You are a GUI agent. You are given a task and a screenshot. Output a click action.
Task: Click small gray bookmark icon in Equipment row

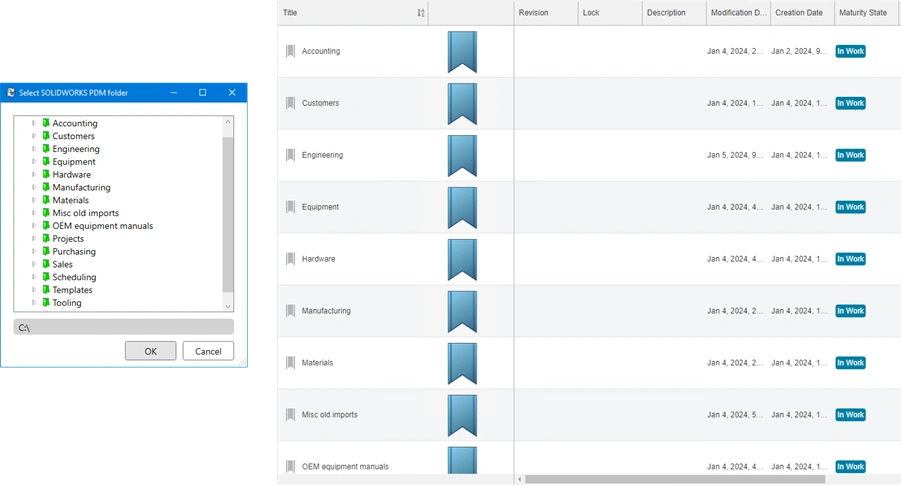(290, 207)
